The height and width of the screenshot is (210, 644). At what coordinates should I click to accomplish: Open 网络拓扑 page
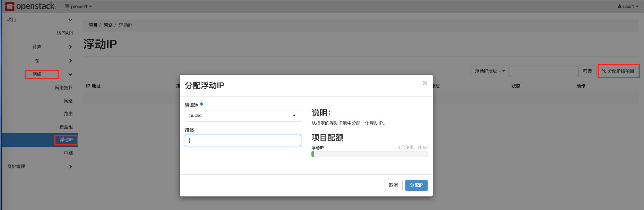click(64, 88)
